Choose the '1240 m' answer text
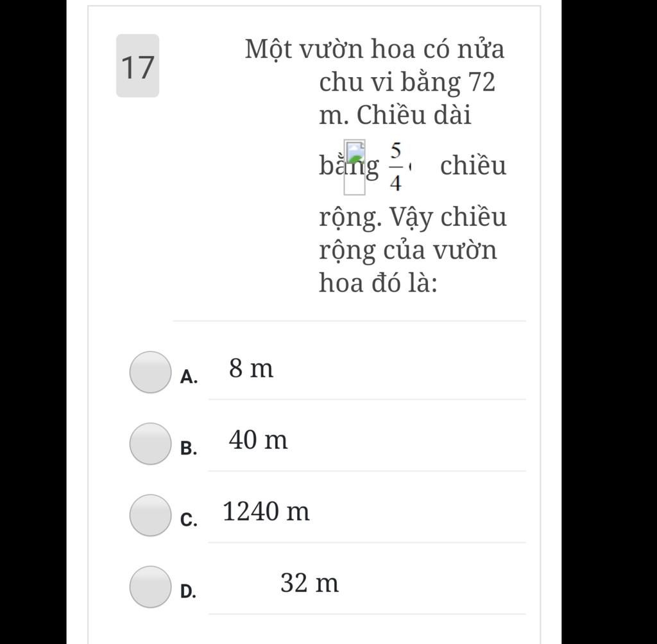Image resolution: width=657 pixels, height=644 pixels. coord(266,512)
